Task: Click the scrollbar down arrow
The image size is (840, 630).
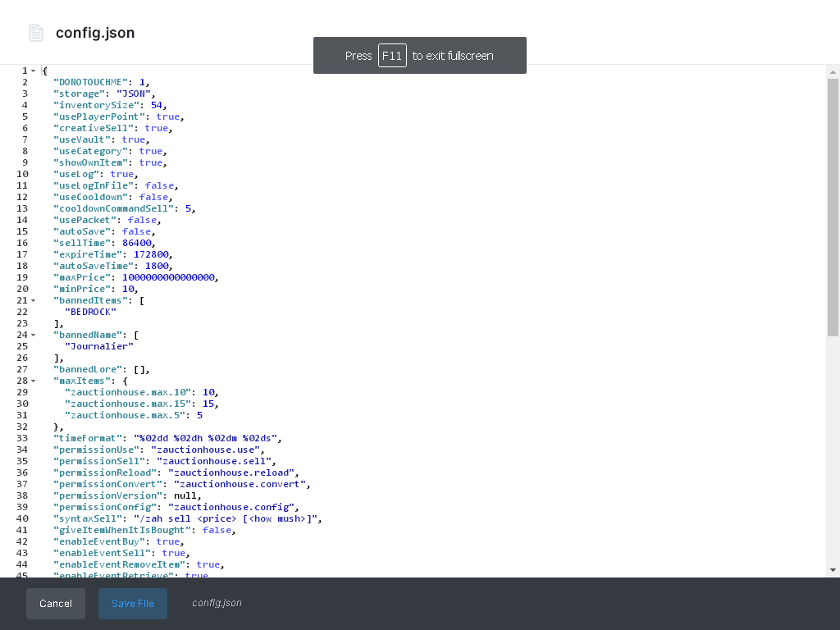Action: click(x=833, y=570)
